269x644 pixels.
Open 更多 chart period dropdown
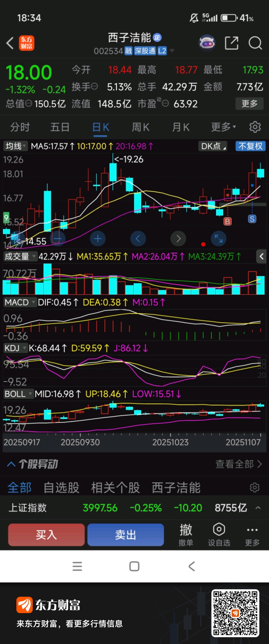point(223,127)
